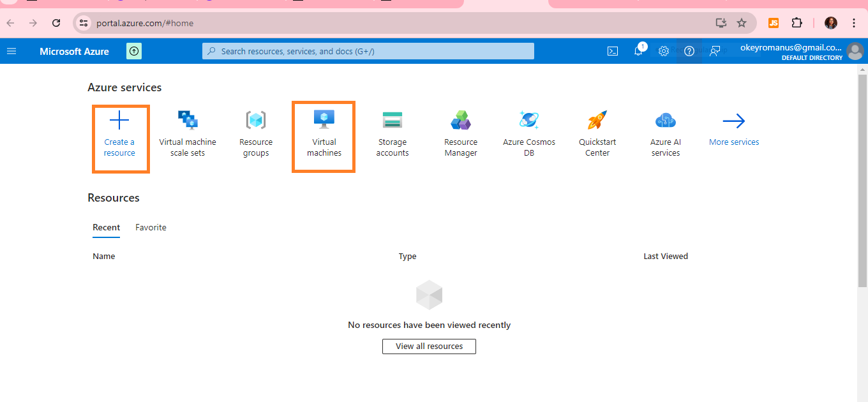Reload the Azure portal page
This screenshot has height=402, width=868.
click(56, 23)
